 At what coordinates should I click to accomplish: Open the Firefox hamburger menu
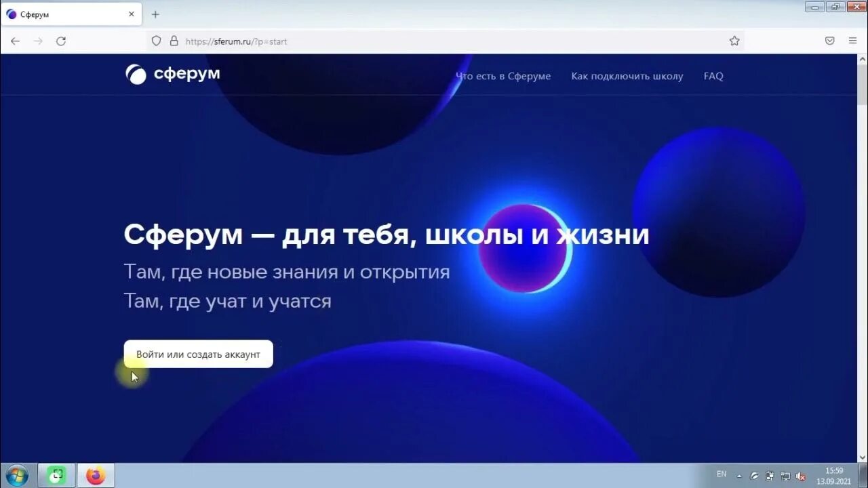(x=852, y=41)
